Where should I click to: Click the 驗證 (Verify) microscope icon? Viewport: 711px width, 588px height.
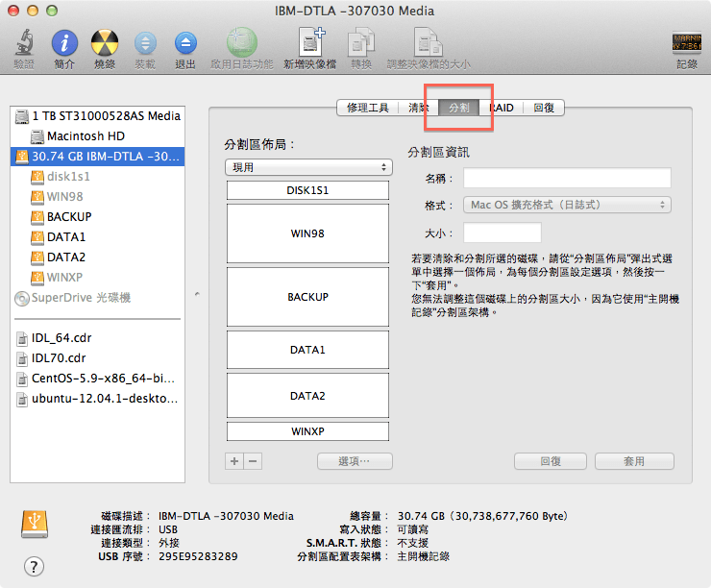[x=24, y=43]
